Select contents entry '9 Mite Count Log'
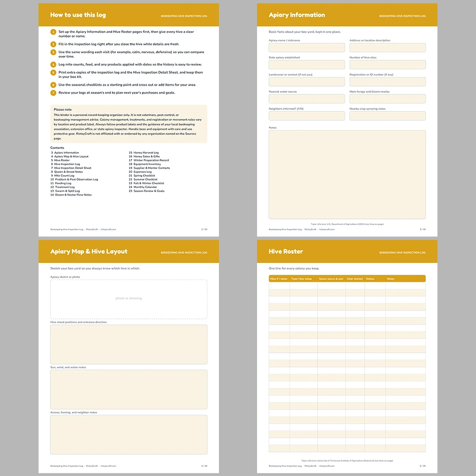The width and height of the screenshot is (476, 476). tap(62, 176)
